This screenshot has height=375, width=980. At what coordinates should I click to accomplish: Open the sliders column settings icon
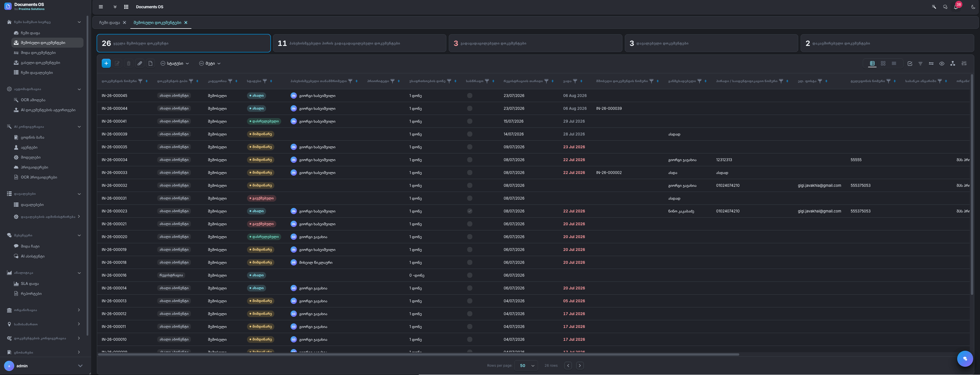[964, 64]
